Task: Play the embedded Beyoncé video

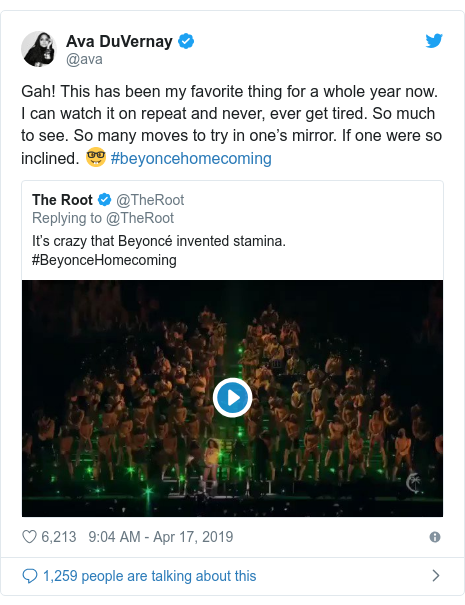Action: [x=232, y=398]
